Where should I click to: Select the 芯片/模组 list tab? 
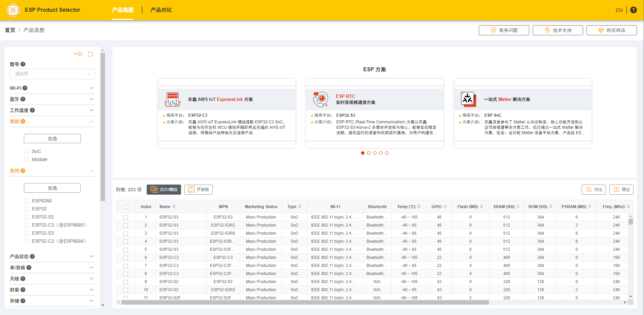click(164, 190)
